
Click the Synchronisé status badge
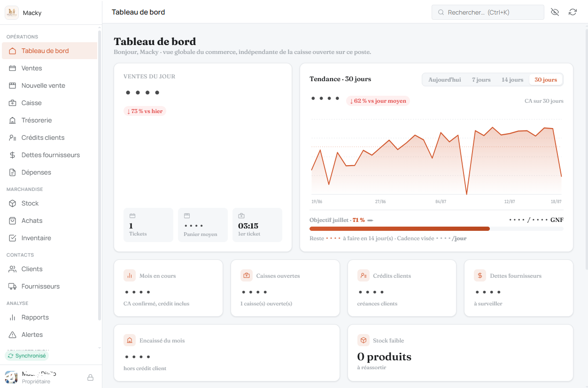pyautogui.click(x=27, y=356)
